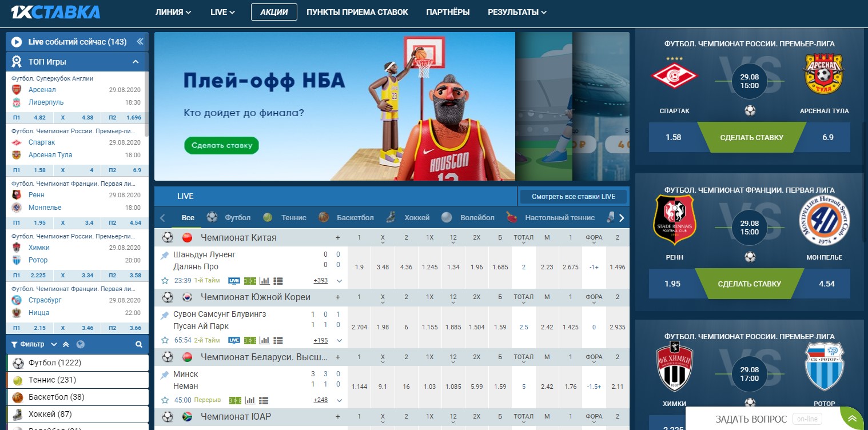The width and height of the screenshot is (868, 430).
Task: Open +195 more markets for Сувон Самсунг
Action: tap(321, 340)
